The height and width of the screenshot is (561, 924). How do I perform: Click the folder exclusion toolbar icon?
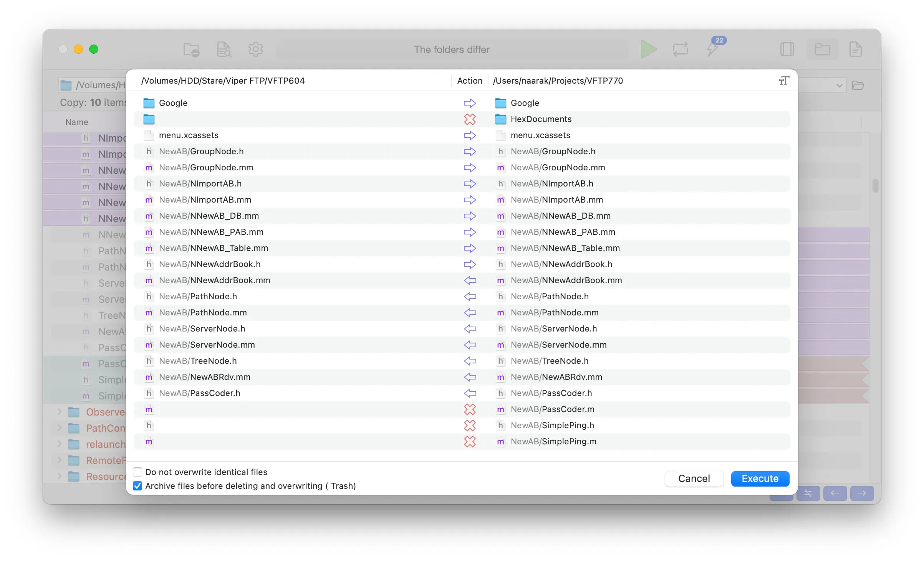pos(191,49)
